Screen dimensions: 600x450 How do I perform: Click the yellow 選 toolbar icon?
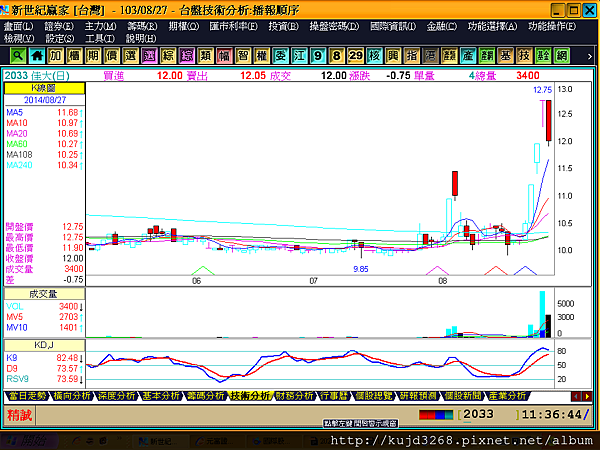(131, 56)
